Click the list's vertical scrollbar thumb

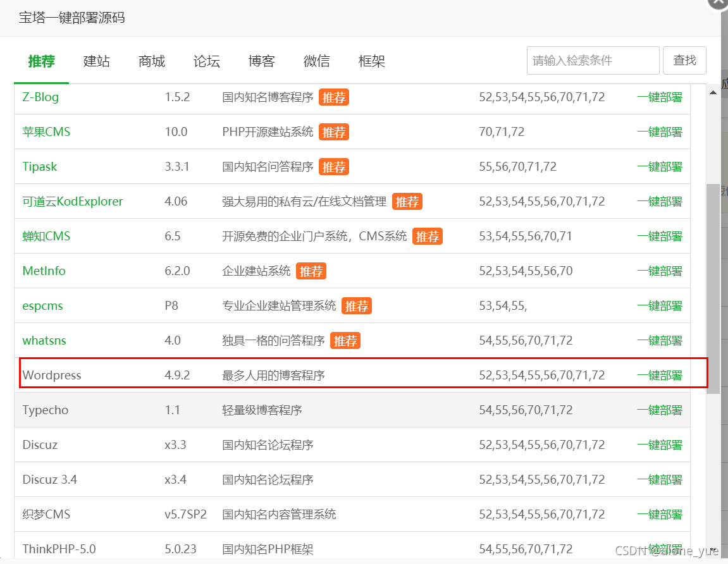tap(713, 289)
